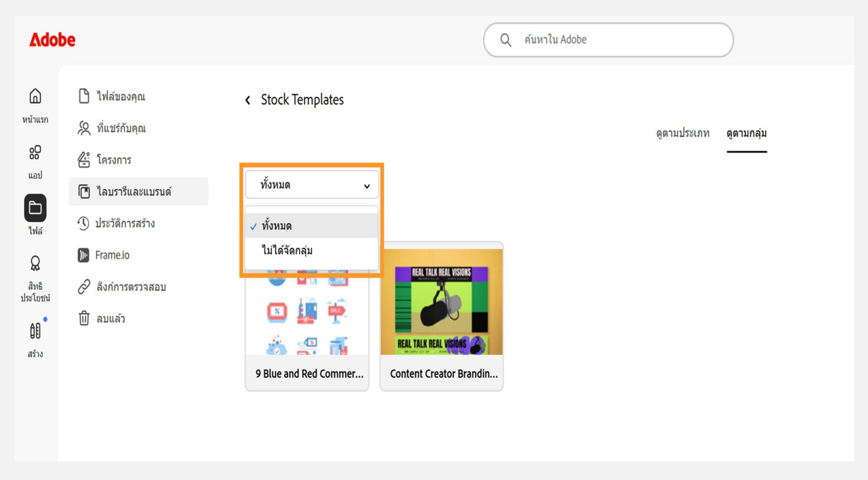
Task: Click the แอป label in left rail
Action: click(x=35, y=175)
